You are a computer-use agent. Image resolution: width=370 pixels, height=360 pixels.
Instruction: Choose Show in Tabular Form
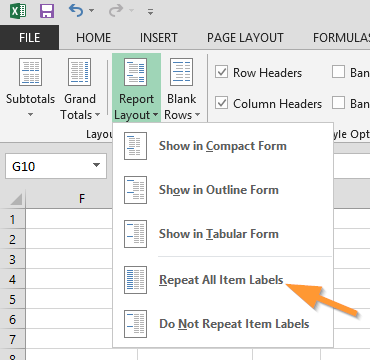[x=223, y=234]
